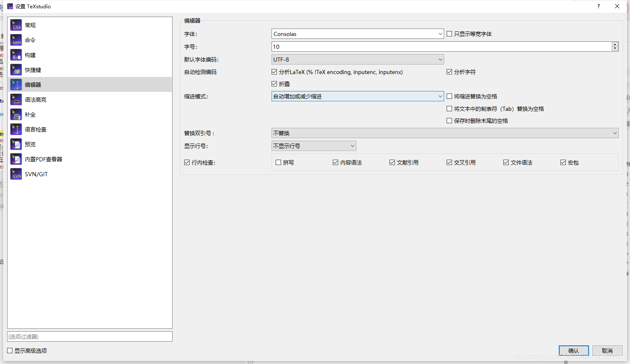
Task: Open the 补全 settings page
Action: 90,115
